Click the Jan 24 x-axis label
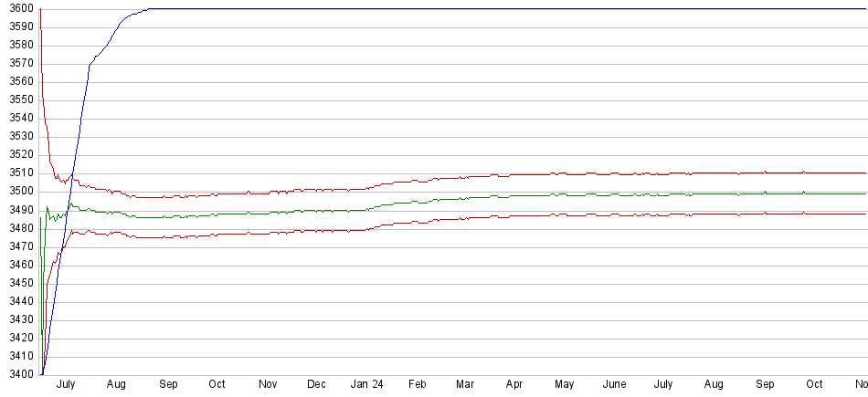Image resolution: width=868 pixels, height=397 pixels. click(x=366, y=385)
